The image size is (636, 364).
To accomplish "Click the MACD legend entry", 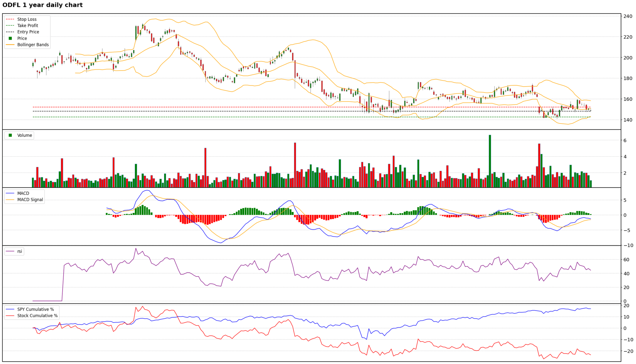I will [23, 193].
